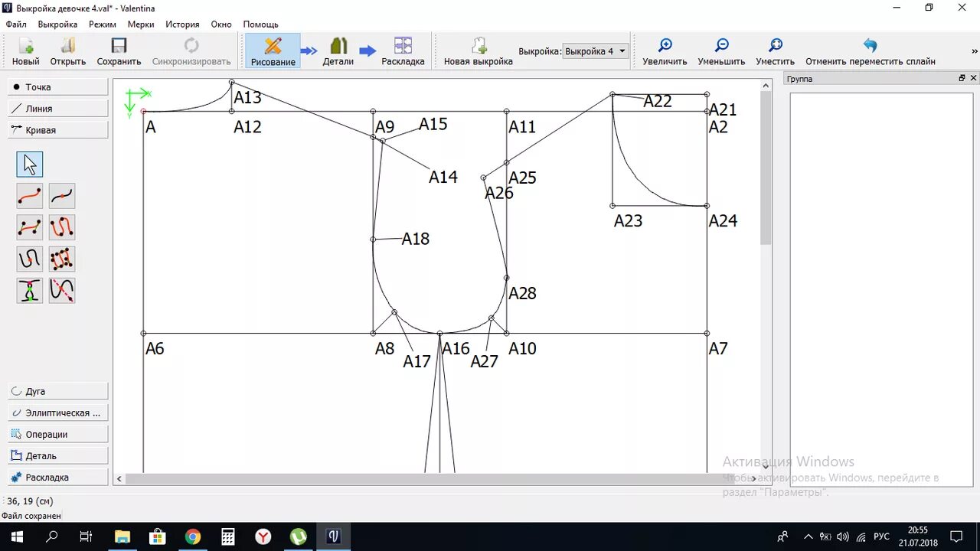Expand the Кривая tool group
The width and height of the screenshot is (980, 551).
[x=58, y=130]
